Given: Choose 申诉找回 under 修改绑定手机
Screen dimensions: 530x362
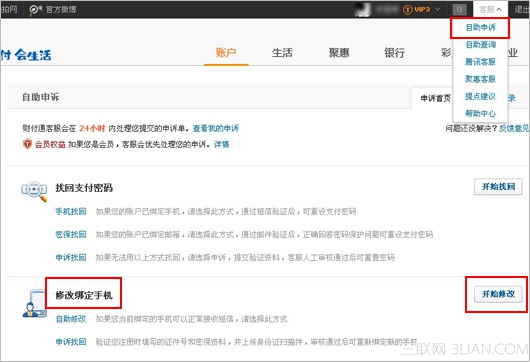Looking at the screenshot, I should (x=71, y=342).
